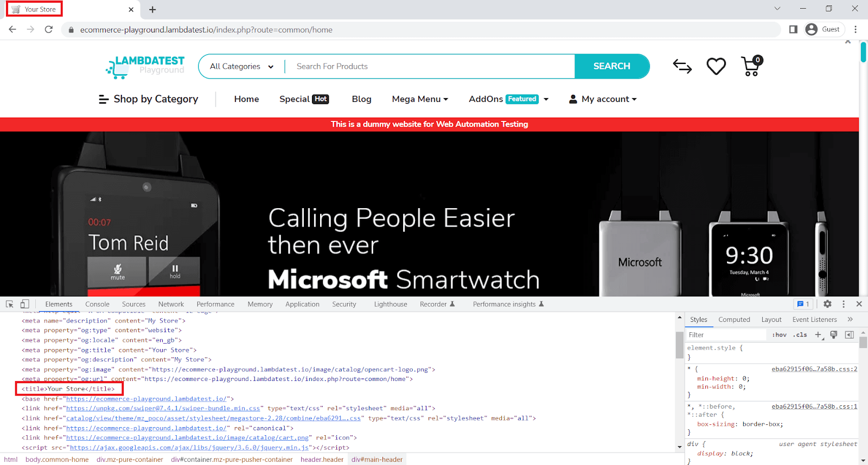Image resolution: width=868 pixels, height=465 pixels.
Task: Open the Security tab
Action: click(x=344, y=304)
